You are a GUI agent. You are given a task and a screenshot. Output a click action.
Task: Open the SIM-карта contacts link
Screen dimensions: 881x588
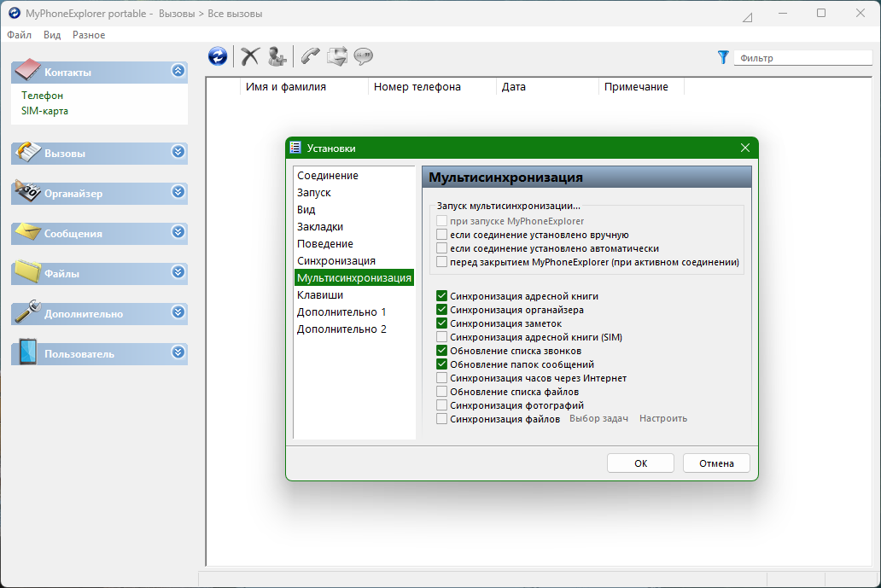click(x=45, y=111)
